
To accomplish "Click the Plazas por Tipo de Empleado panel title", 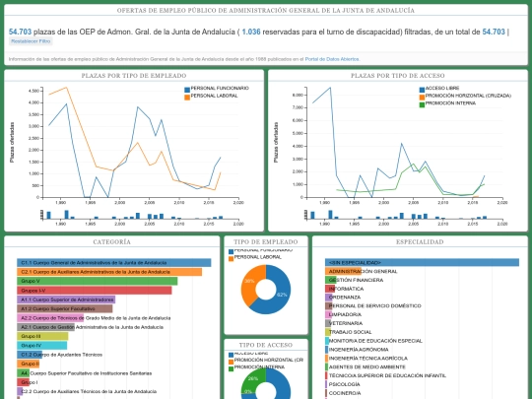I will pyautogui.click(x=134, y=76).
